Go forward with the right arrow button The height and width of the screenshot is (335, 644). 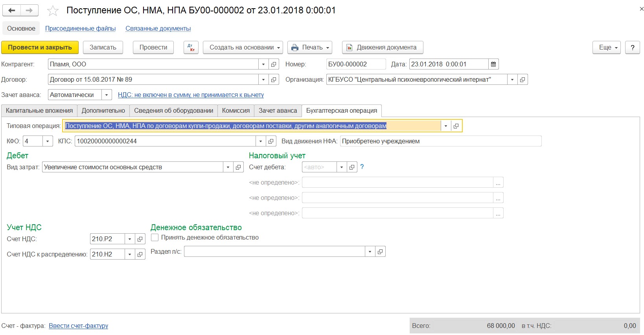[29, 11]
